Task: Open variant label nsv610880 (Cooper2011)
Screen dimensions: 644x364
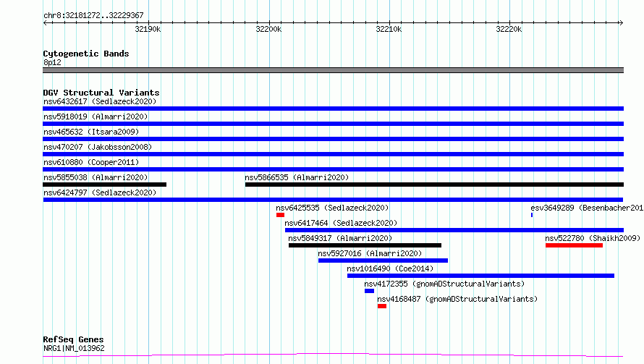Action: click(91, 162)
